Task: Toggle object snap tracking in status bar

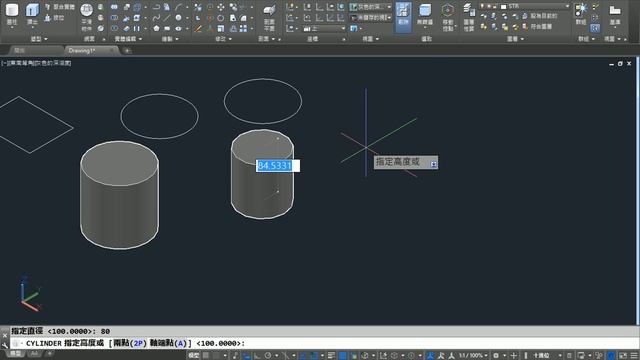Action: (x=303, y=356)
